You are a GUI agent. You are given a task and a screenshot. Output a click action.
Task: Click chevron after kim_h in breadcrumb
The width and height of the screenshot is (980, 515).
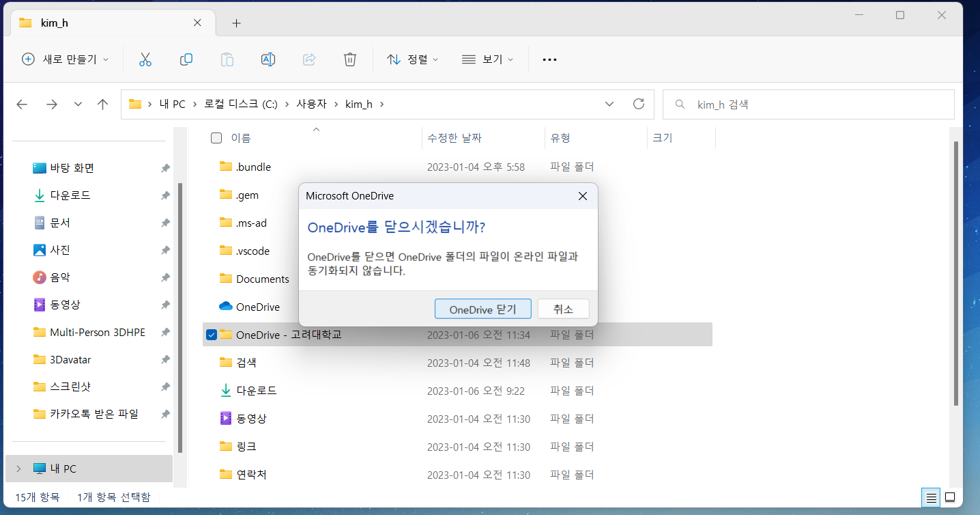pyautogui.click(x=381, y=105)
